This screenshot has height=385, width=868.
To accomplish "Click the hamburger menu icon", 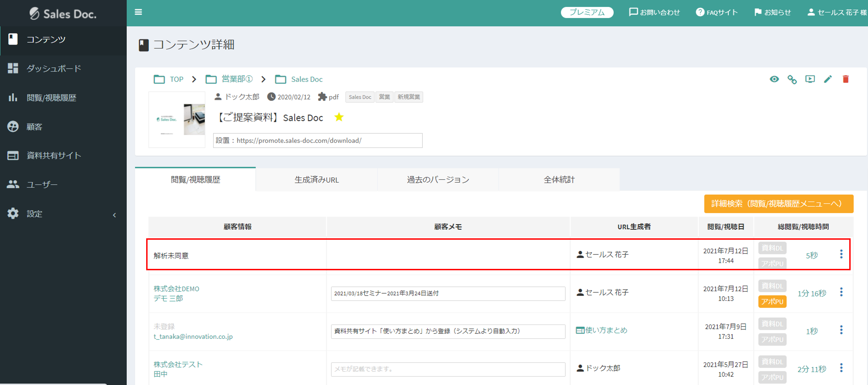I will pos(138,12).
